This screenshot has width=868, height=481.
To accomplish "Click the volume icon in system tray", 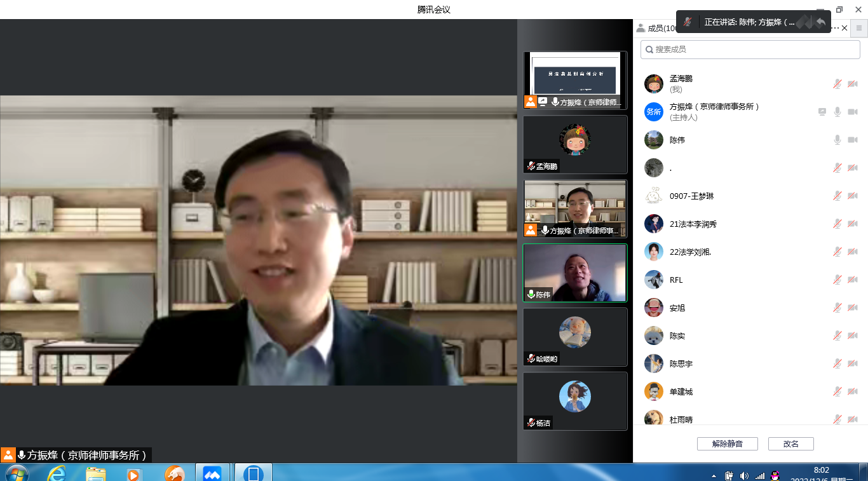I will (744, 475).
